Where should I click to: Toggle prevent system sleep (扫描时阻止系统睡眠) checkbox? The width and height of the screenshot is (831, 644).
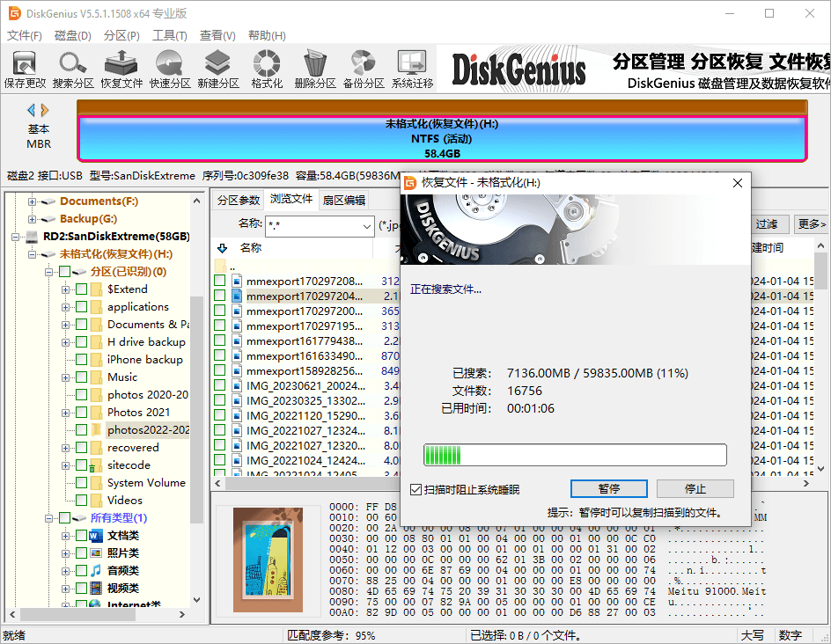416,490
